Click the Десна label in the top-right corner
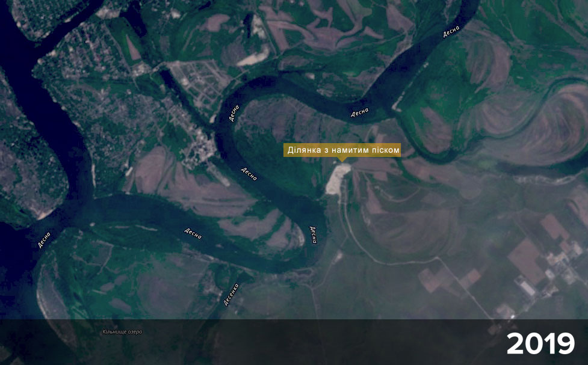The width and height of the screenshot is (588, 365). 451,31
